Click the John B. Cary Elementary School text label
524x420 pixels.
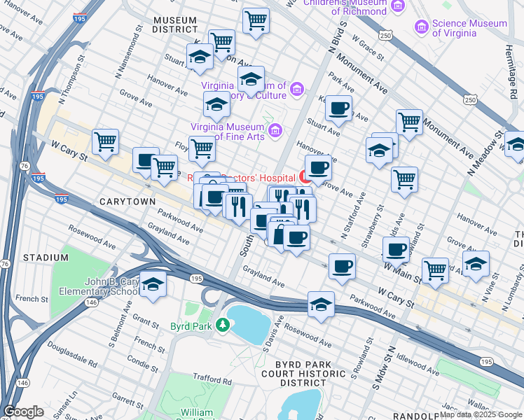99,286
